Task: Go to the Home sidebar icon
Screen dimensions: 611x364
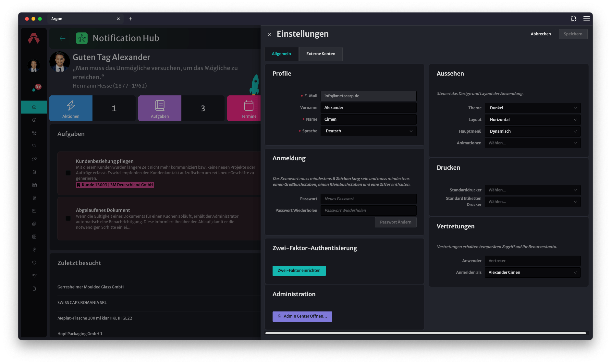Action: tap(34, 107)
